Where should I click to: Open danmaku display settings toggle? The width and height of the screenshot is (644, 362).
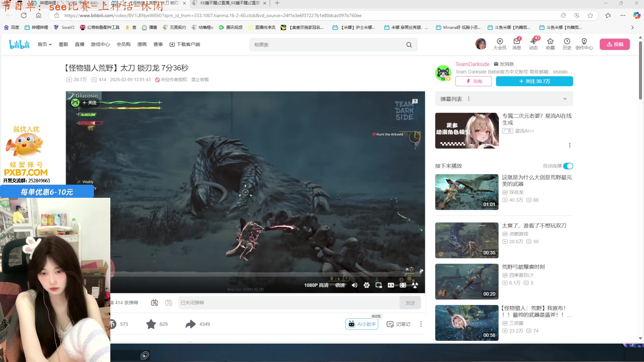click(x=169, y=303)
